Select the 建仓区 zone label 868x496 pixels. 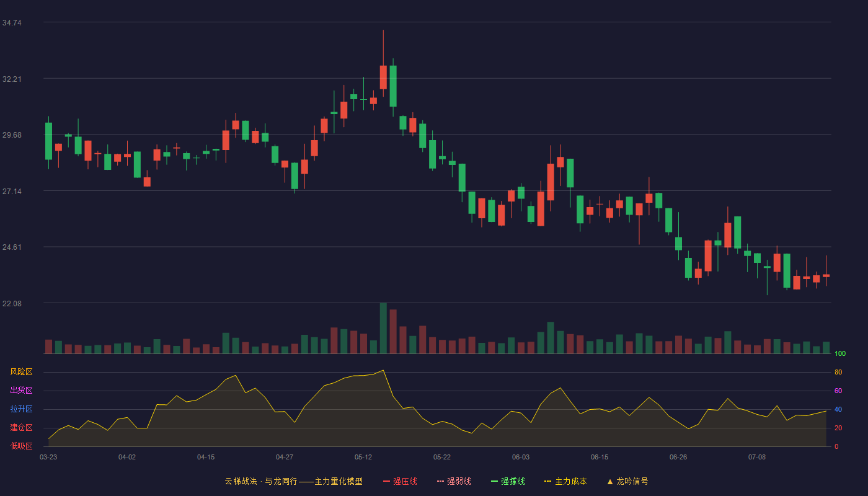coord(21,428)
